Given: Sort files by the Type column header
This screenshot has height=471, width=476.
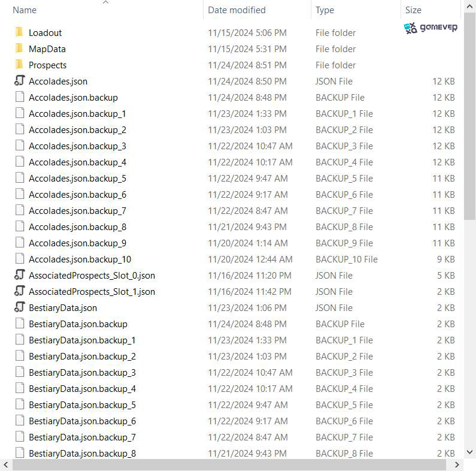Looking at the screenshot, I should 325,10.
